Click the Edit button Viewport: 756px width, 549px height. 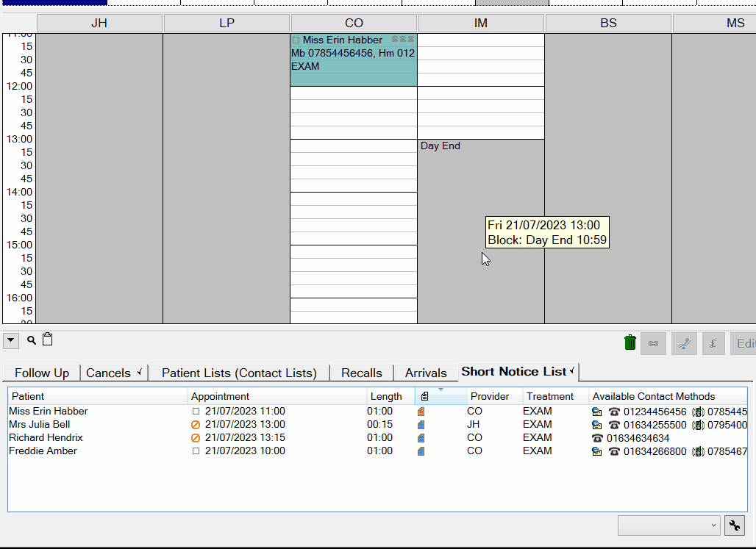pyautogui.click(x=743, y=343)
